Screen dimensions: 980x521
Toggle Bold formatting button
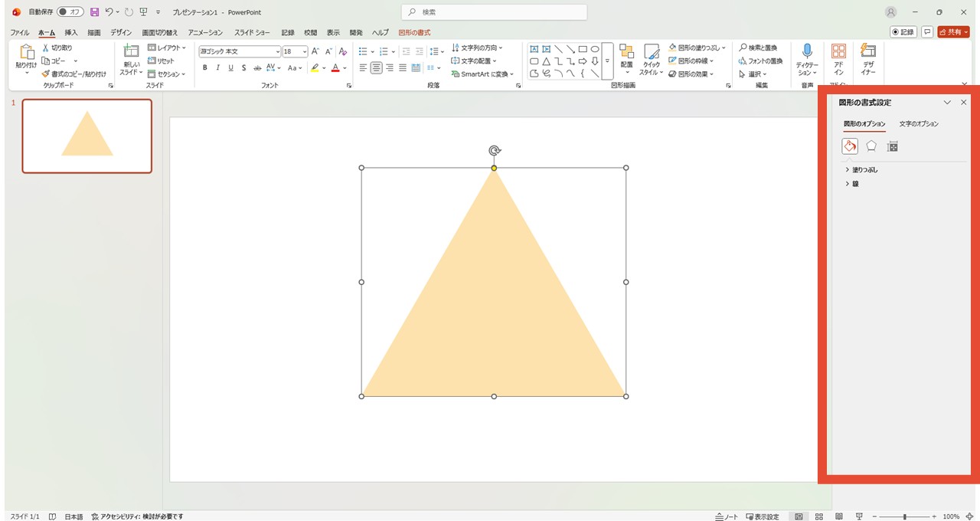pos(205,68)
